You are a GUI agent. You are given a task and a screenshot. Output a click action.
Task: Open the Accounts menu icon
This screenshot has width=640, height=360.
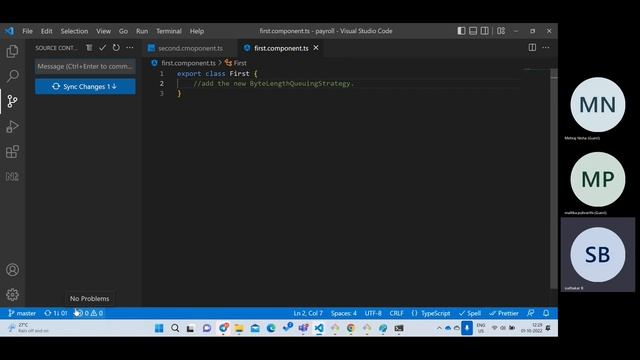pyautogui.click(x=12, y=270)
